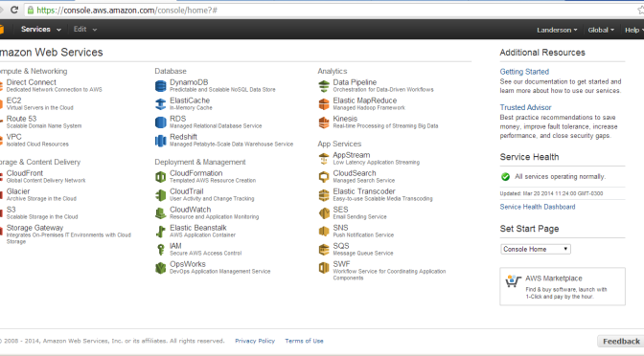Click the green padlock security icon
This screenshot has width=644, height=356.
point(31,11)
